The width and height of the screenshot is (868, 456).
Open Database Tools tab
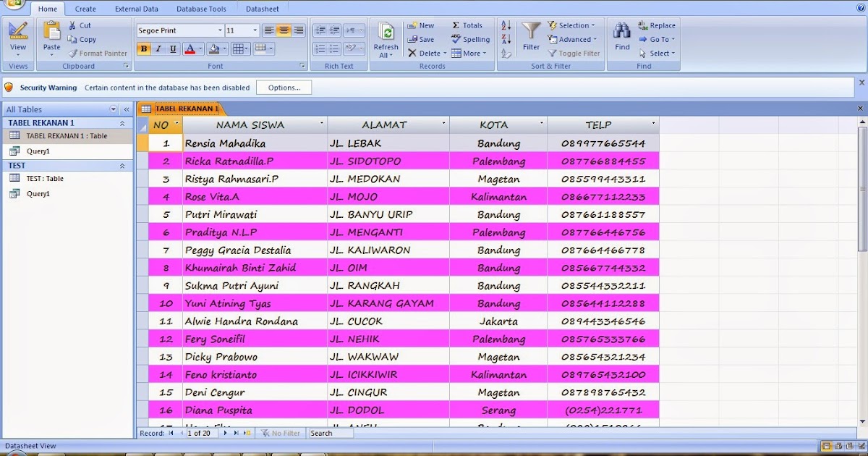201,9
